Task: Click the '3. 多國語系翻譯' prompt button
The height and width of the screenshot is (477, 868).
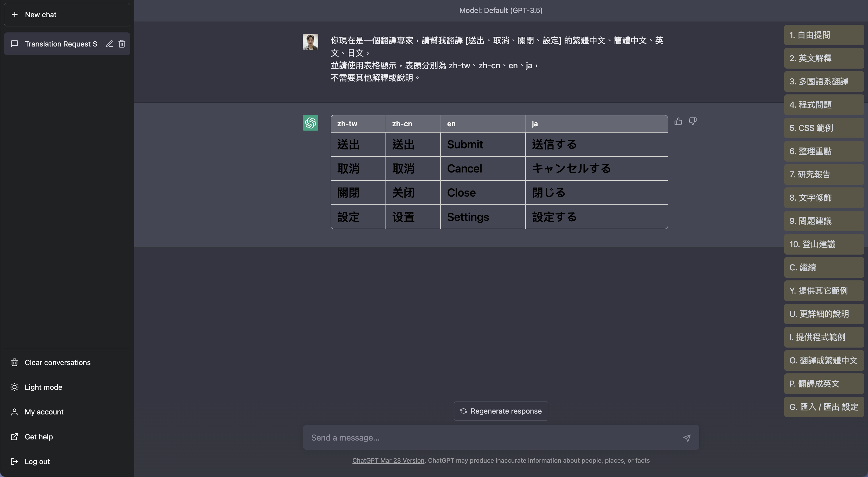Action: 824,82
